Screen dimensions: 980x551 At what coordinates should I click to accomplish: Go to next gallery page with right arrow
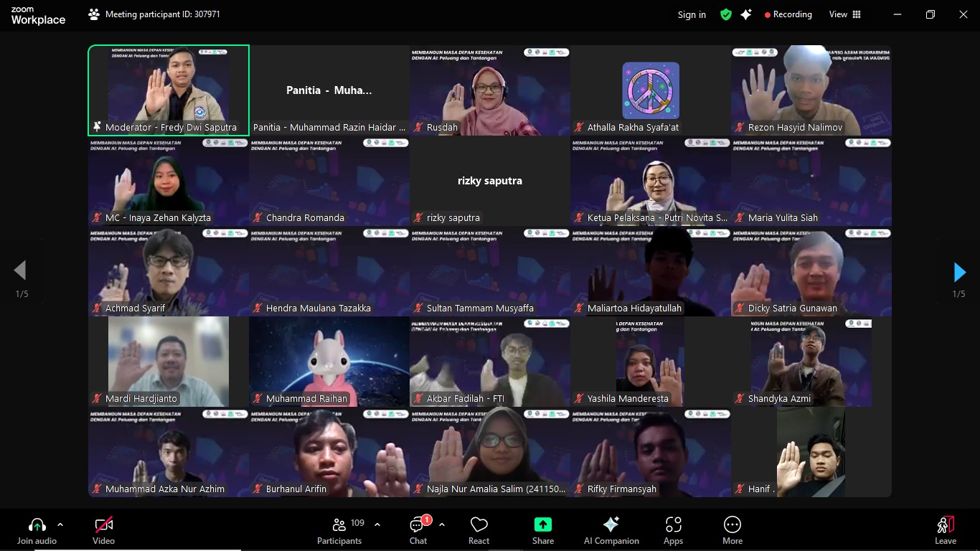coord(959,272)
